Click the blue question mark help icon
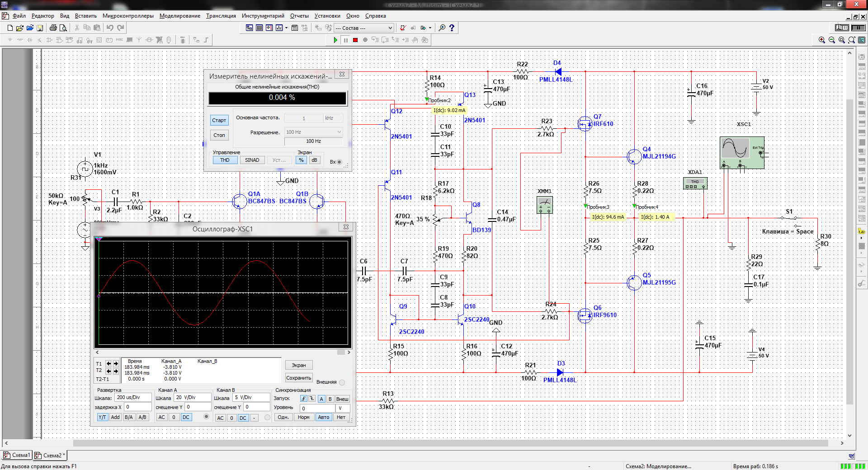868x470 pixels. tap(451, 28)
